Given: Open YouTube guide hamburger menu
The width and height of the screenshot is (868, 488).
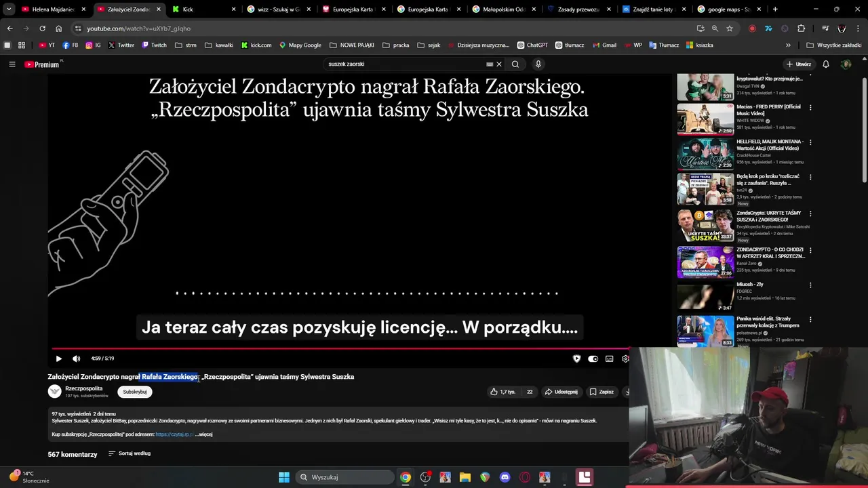Looking at the screenshot, I should [12, 64].
